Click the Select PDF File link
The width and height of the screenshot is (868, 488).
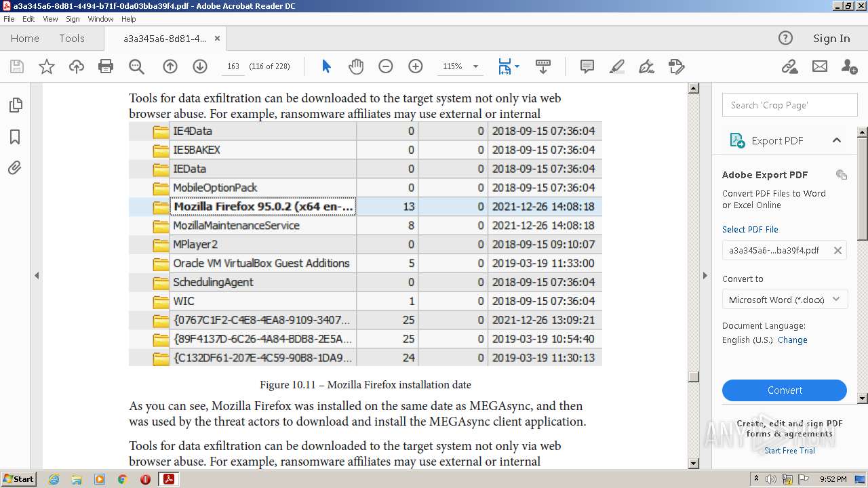(750, 230)
